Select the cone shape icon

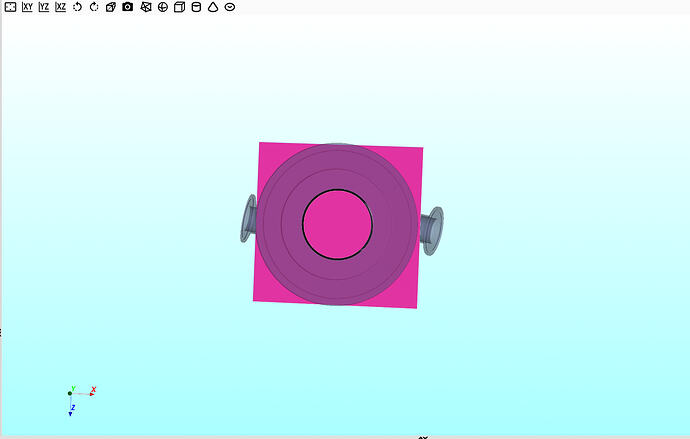tap(213, 7)
